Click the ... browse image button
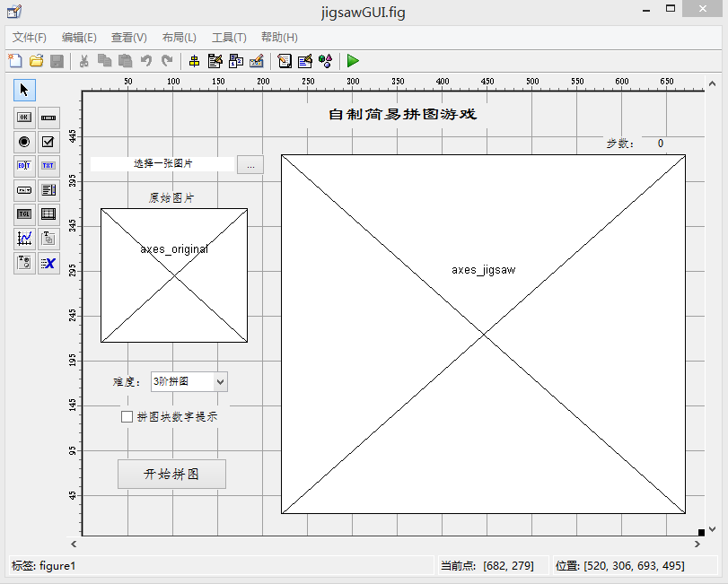This screenshot has height=584, width=728. click(250, 165)
